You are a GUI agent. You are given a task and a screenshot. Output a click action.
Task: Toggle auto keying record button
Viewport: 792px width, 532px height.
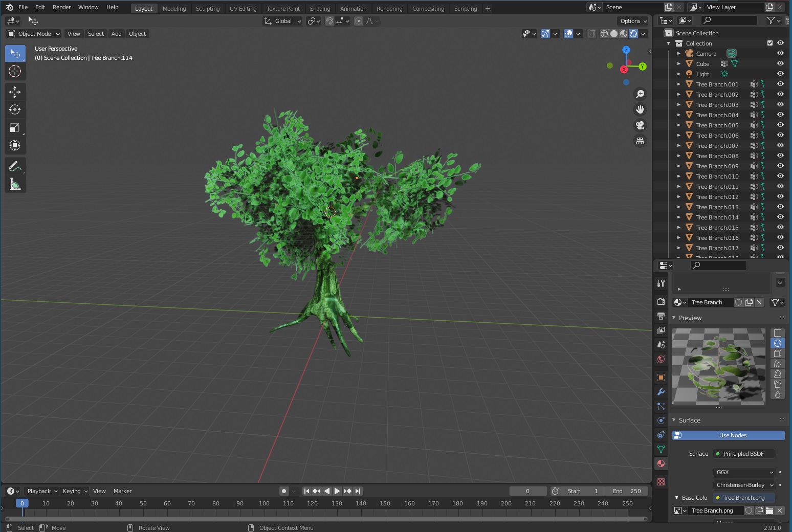284,491
